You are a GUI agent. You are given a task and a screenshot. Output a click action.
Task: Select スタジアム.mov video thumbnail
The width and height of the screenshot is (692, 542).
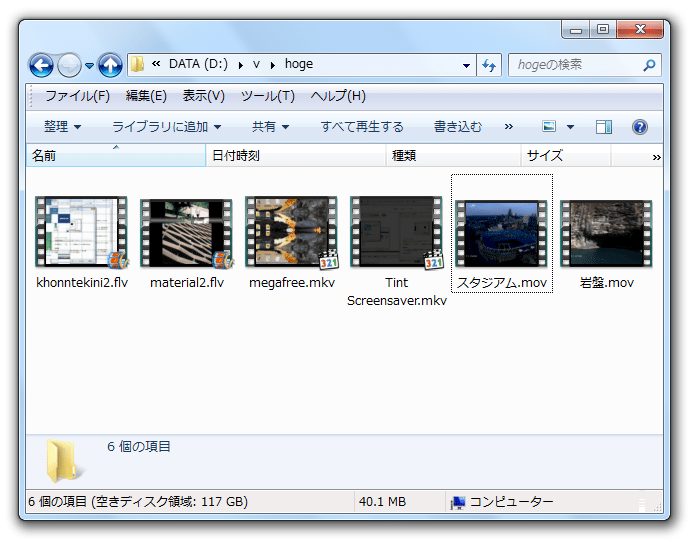(x=501, y=233)
